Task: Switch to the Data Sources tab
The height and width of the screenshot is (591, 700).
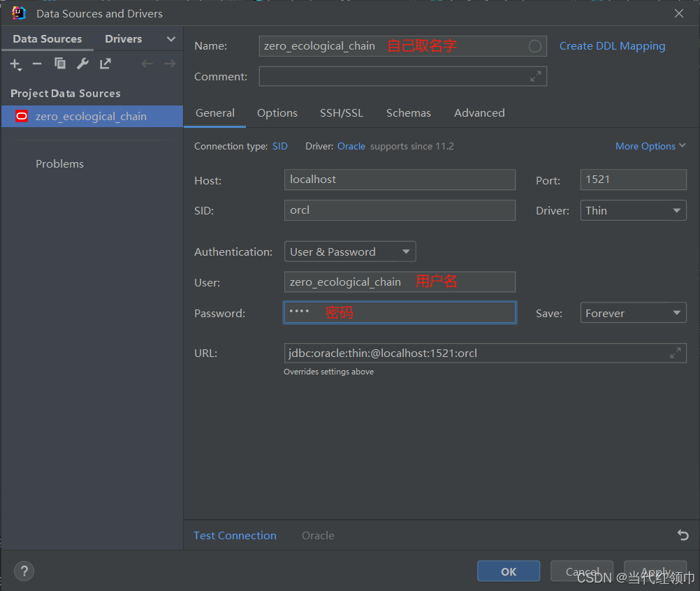Action: [x=48, y=39]
